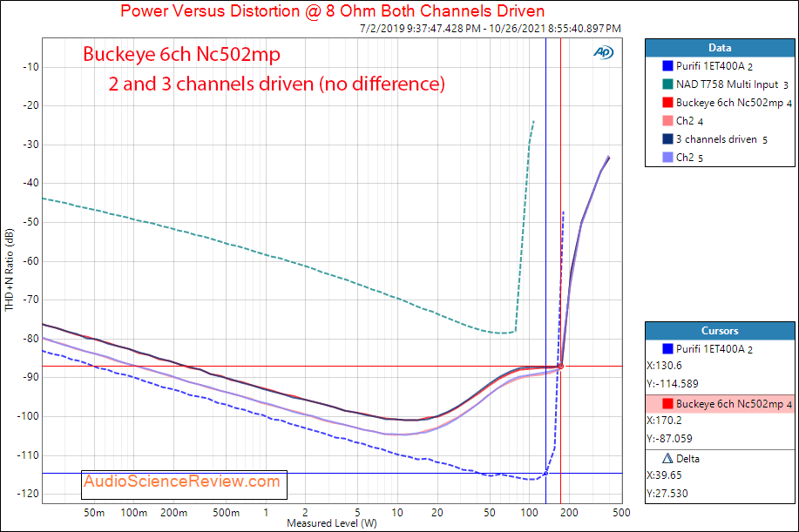The image size is (799, 532).
Task: Click the 500 tick at the X axis end
Action: [x=621, y=513]
